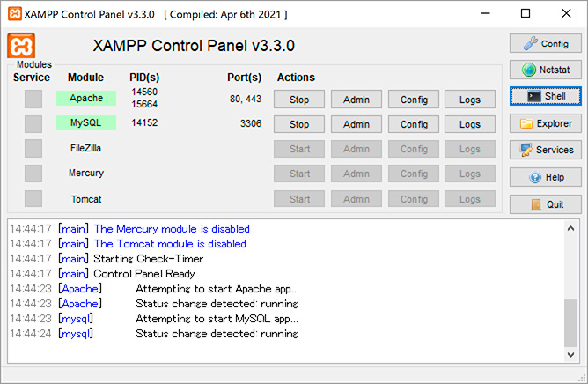This screenshot has height=384, width=588.
Task: Click the log scrollbar down arrow
Action: pyautogui.click(x=570, y=354)
